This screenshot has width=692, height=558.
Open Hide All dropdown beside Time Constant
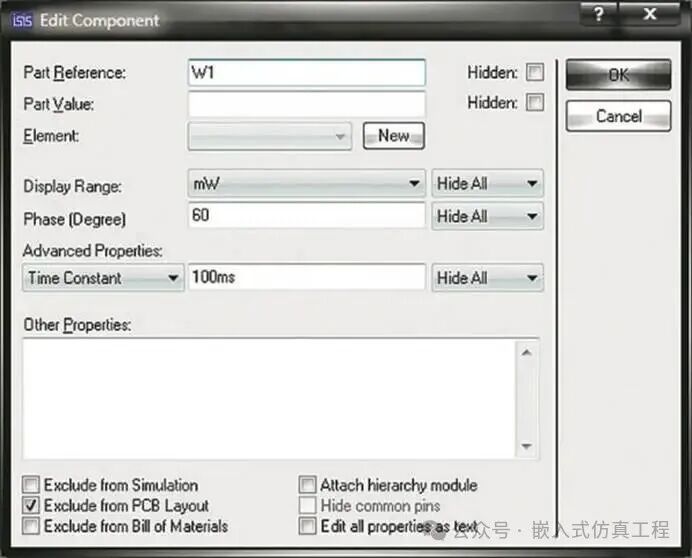point(488,278)
